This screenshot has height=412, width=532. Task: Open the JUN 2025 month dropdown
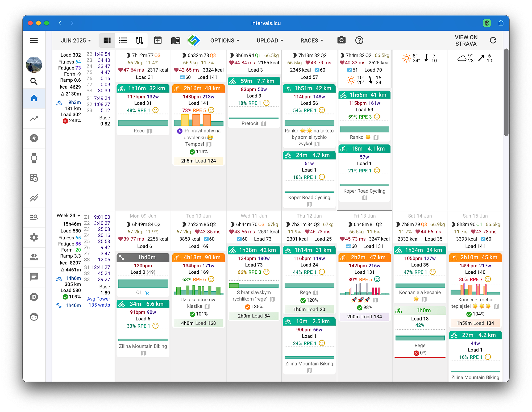tap(76, 40)
